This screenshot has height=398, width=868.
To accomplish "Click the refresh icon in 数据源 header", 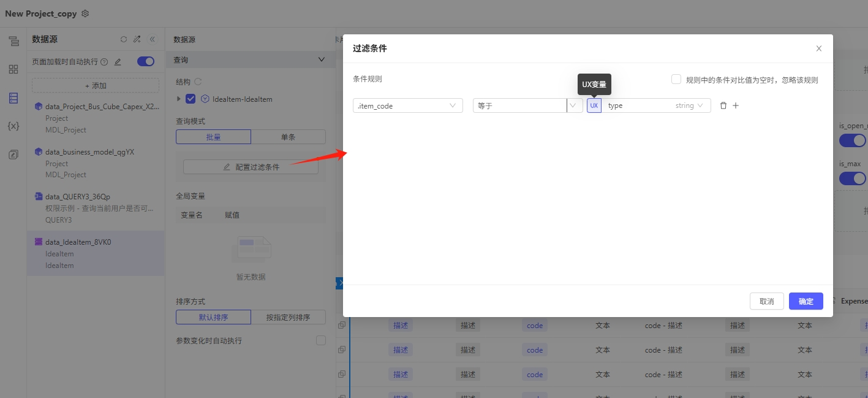I will 124,39.
